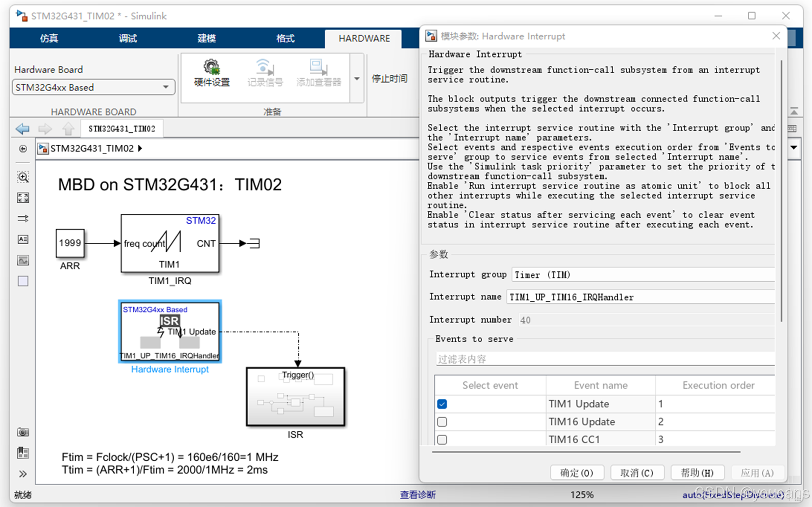This screenshot has height=507, width=812.
Task: Click the Event name column header
Action: click(601, 386)
